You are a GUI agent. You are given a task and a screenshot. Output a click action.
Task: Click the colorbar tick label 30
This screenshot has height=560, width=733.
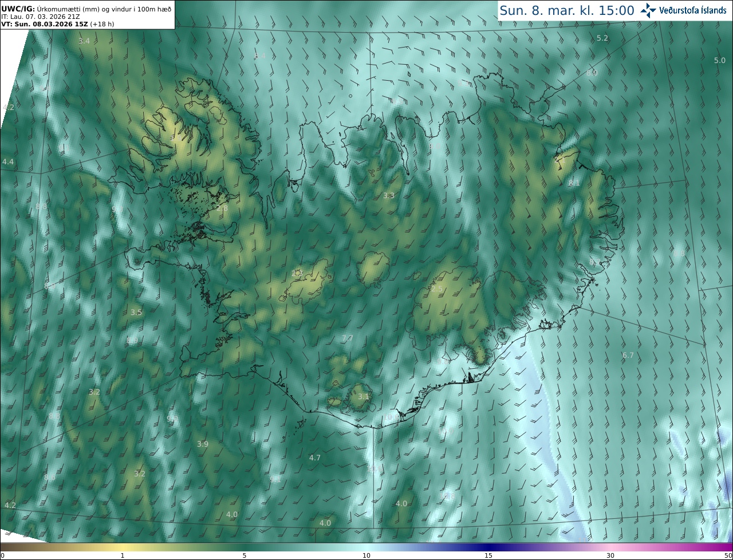610,555
